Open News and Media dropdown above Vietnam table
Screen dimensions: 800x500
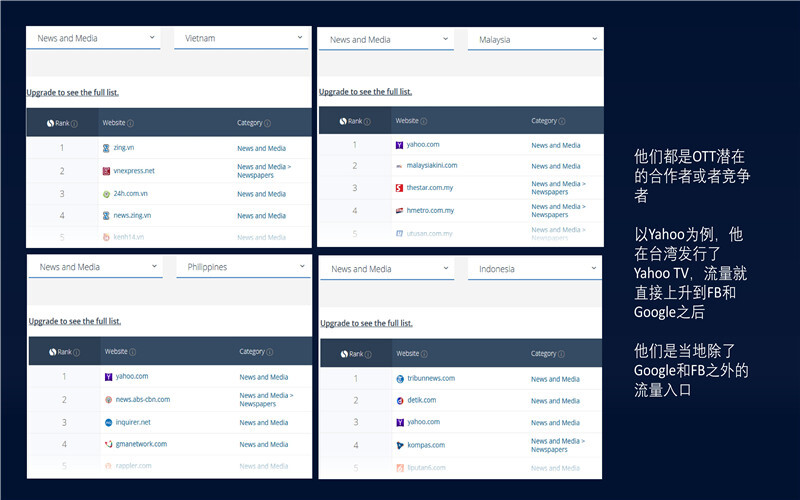[94, 38]
